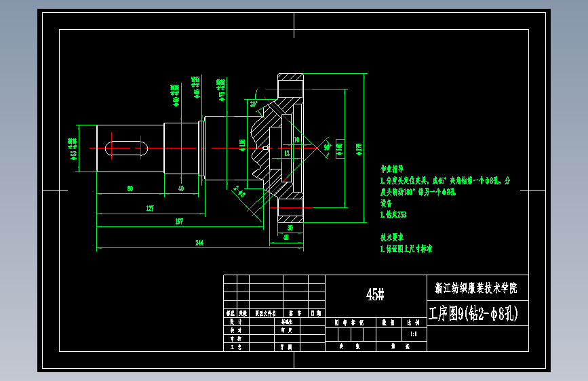
Task: Select the 审核 cell in title block
Action: click(236, 338)
